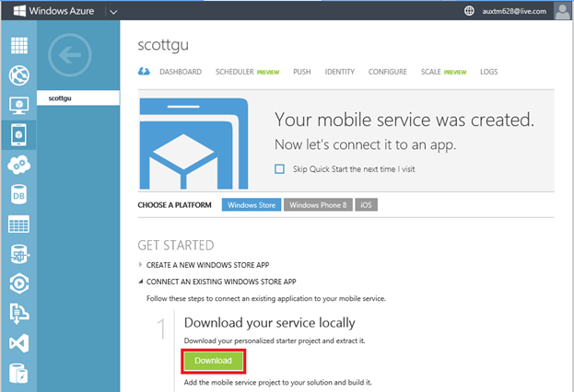Open SQL Databases DB icon
This screenshot has height=392, width=574.
click(18, 194)
